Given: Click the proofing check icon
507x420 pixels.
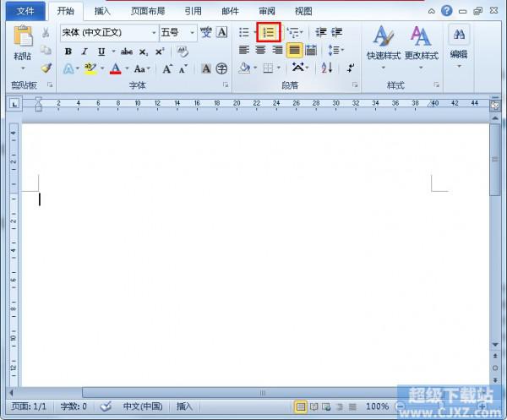Looking at the screenshot, I should [106, 406].
